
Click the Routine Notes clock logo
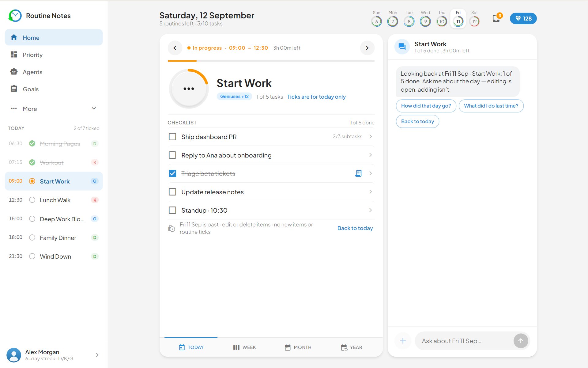pyautogui.click(x=15, y=16)
